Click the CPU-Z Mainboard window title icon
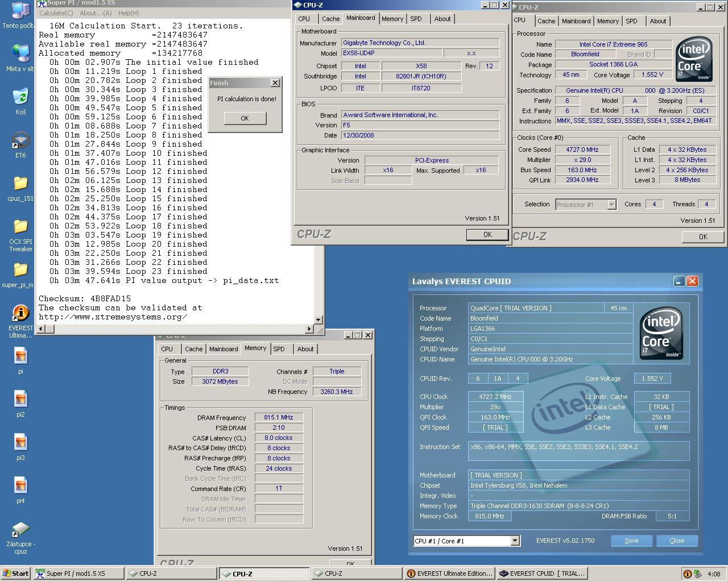The width and height of the screenshot is (728, 582). [x=297, y=5]
